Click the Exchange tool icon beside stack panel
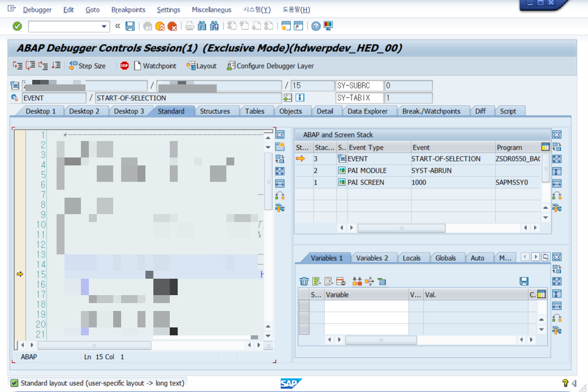 (x=557, y=147)
